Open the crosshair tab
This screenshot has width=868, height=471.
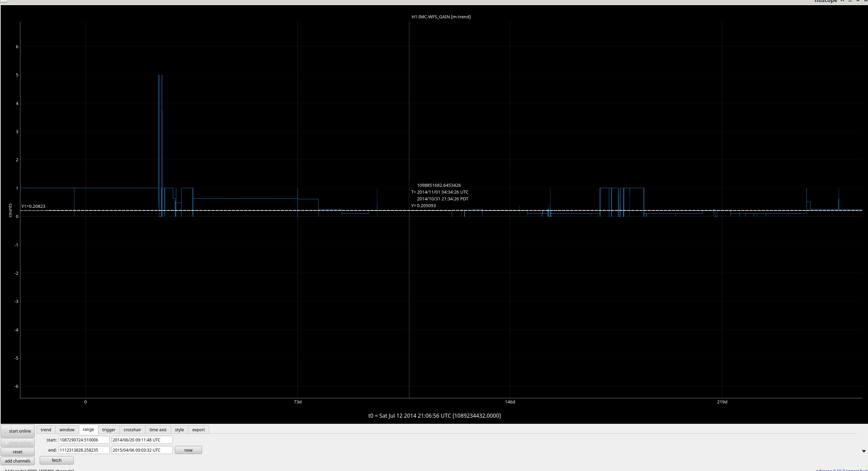point(132,430)
